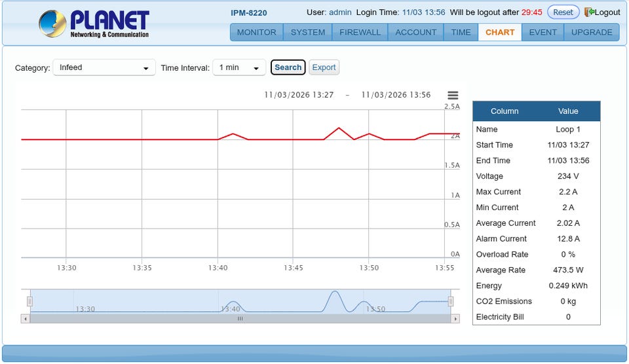Click the Login Time 11/03 13:56 value
629x364 pixels.
424,12
